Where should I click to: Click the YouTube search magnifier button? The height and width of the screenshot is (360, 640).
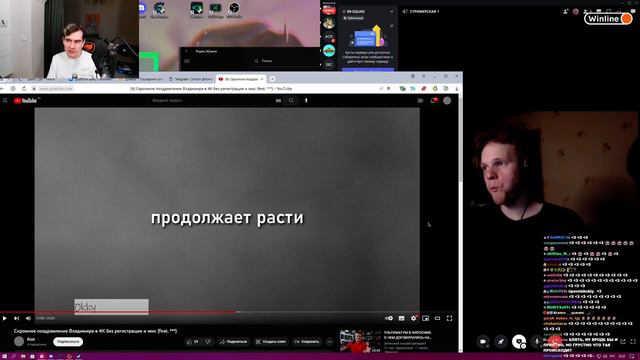[x=291, y=100]
